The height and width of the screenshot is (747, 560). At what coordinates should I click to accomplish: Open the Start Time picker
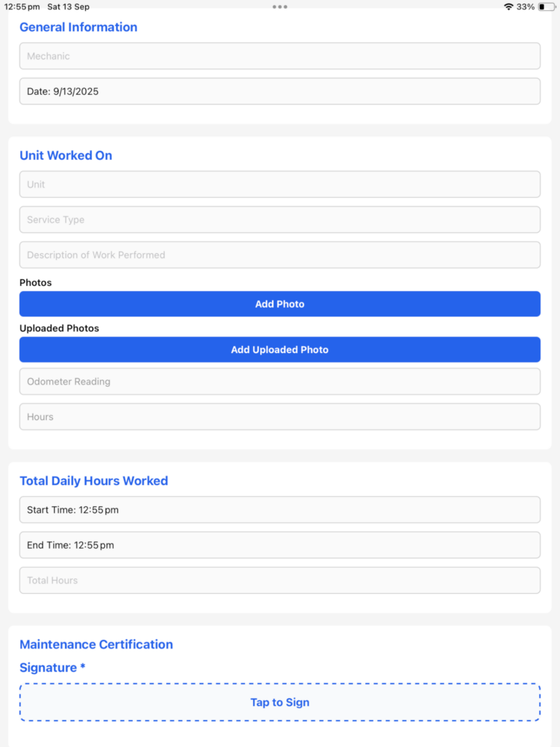[280, 510]
